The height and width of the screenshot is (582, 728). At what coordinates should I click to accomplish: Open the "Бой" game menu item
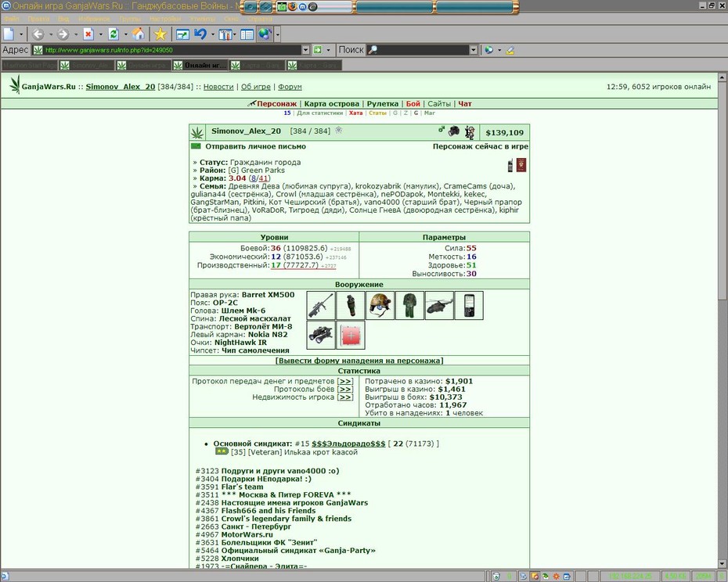(413, 104)
